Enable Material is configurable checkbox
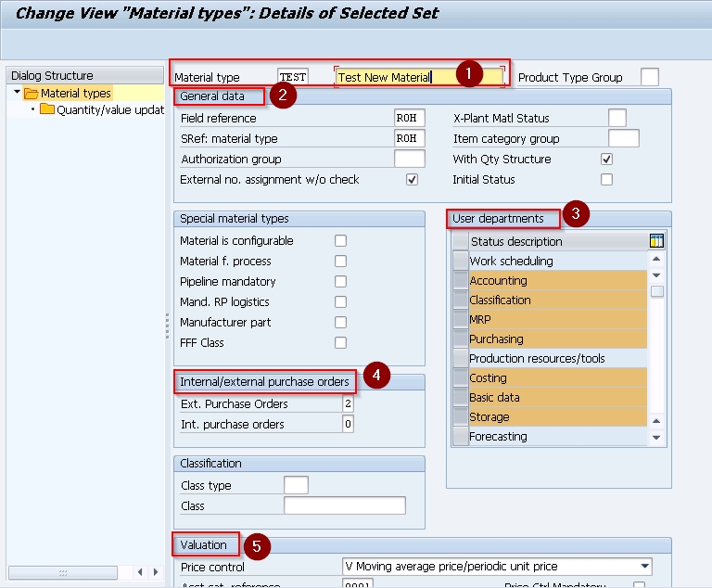This screenshot has width=712, height=588. click(x=340, y=241)
